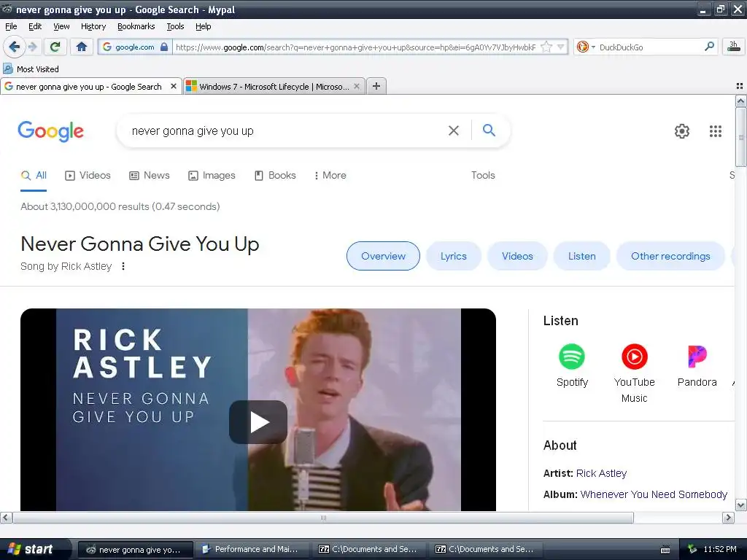Image resolution: width=747 pixels, height=560 pixels.
Task: Go forward with the forward arrow
Action: (32, 47)
